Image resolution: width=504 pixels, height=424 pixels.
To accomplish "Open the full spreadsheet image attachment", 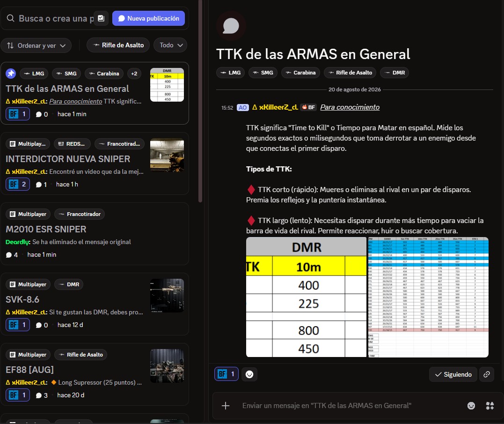I will tap(428, 297).
